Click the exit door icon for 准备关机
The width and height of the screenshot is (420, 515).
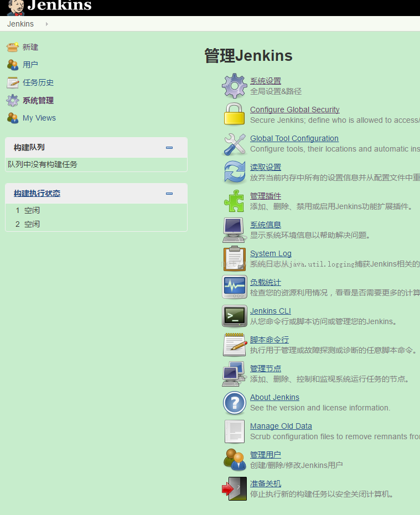234,489
